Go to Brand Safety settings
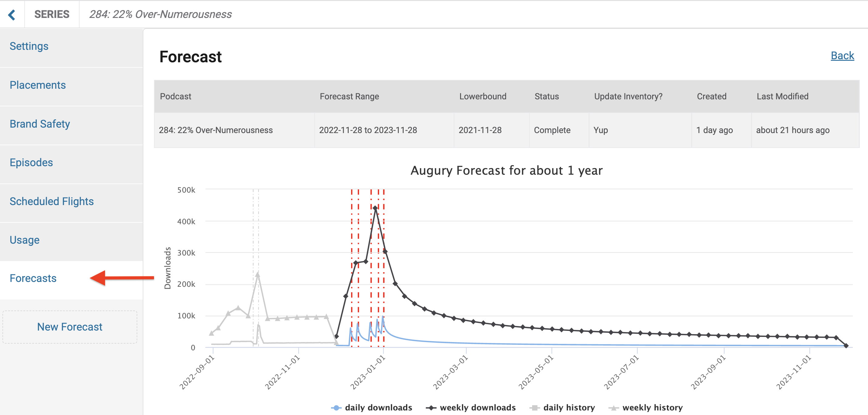This screenshot has height=415, width=868. coord(40,124)
